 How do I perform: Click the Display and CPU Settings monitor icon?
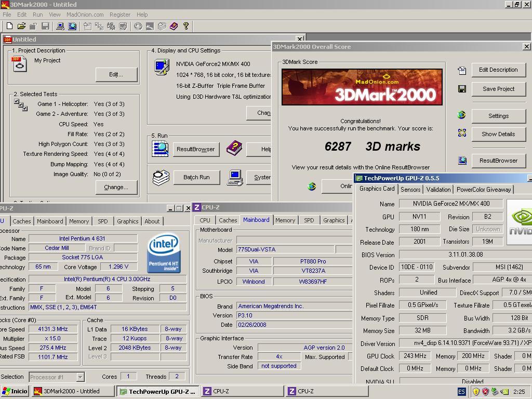(162, 67)
